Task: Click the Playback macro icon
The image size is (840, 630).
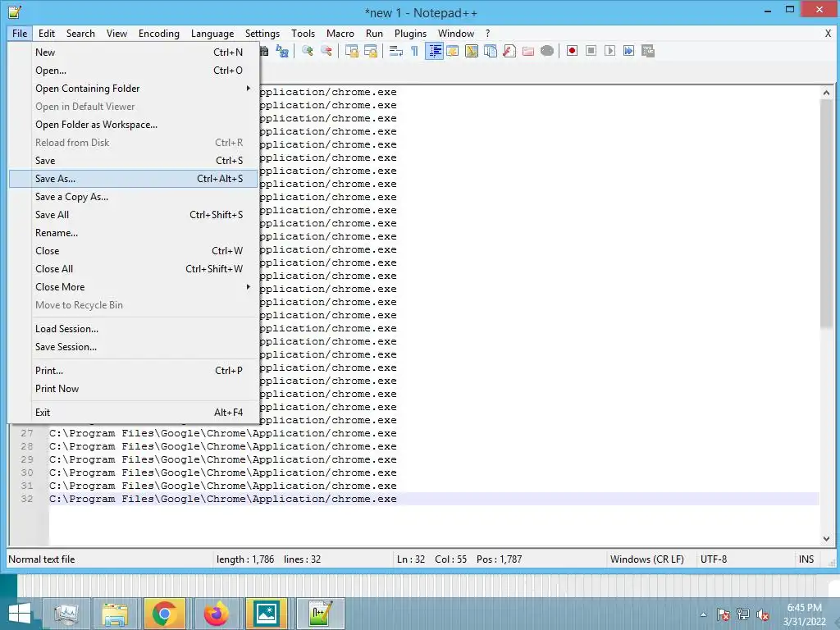Action: pos(609,51)
